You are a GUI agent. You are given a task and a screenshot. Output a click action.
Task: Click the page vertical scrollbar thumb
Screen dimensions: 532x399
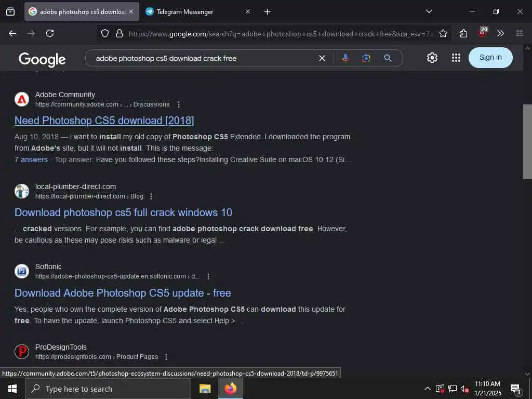pyautogui.click(x=527, y=141)
